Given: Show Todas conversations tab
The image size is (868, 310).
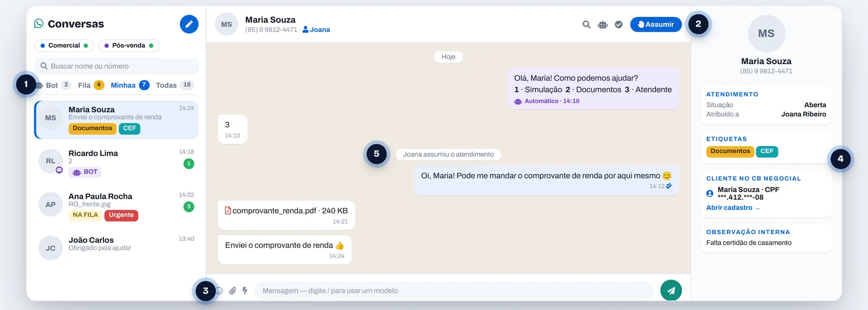Looking at the screenshot, I should pyautogui.click(x=174, y=85).
